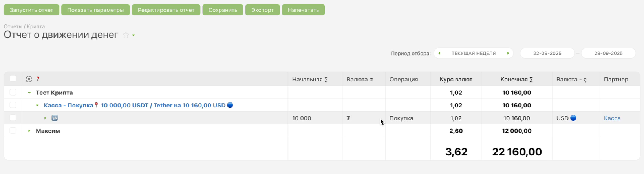Click the blue circle beside USD in row
644x174 pixels.
pyautogui.click(x=573, y=118)
